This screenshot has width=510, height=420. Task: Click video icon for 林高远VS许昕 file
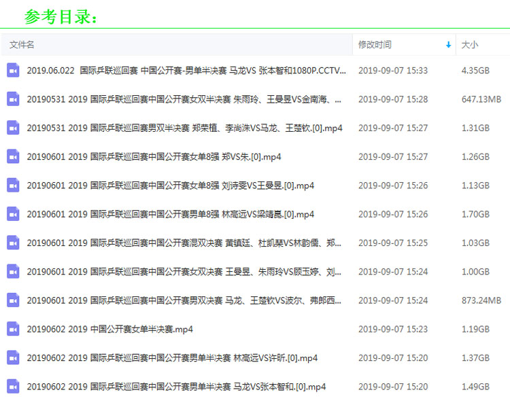13,358
